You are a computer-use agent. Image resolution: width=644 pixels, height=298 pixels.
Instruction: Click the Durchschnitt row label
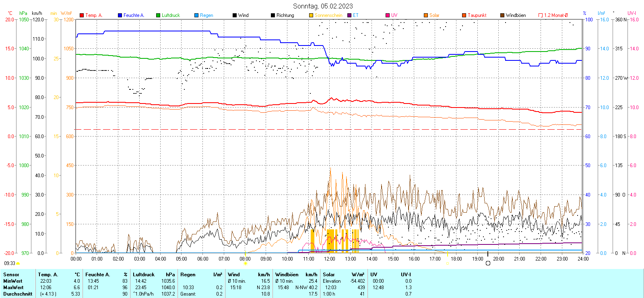(18, 294)
